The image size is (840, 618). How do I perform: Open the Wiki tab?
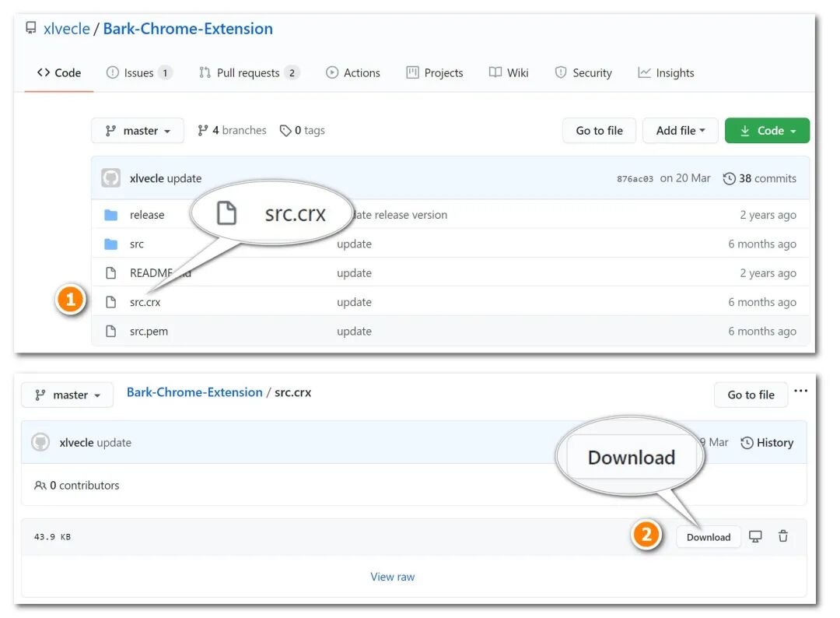click(509, 72)
